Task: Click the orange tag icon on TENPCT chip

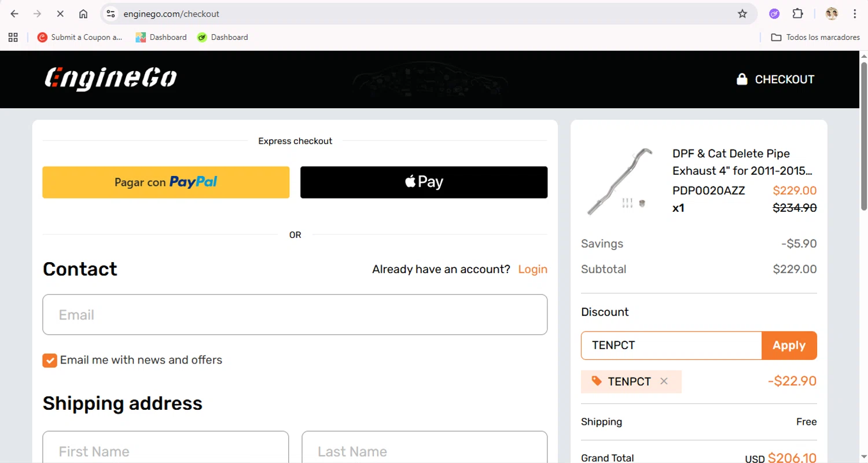Action: [597, 381]
